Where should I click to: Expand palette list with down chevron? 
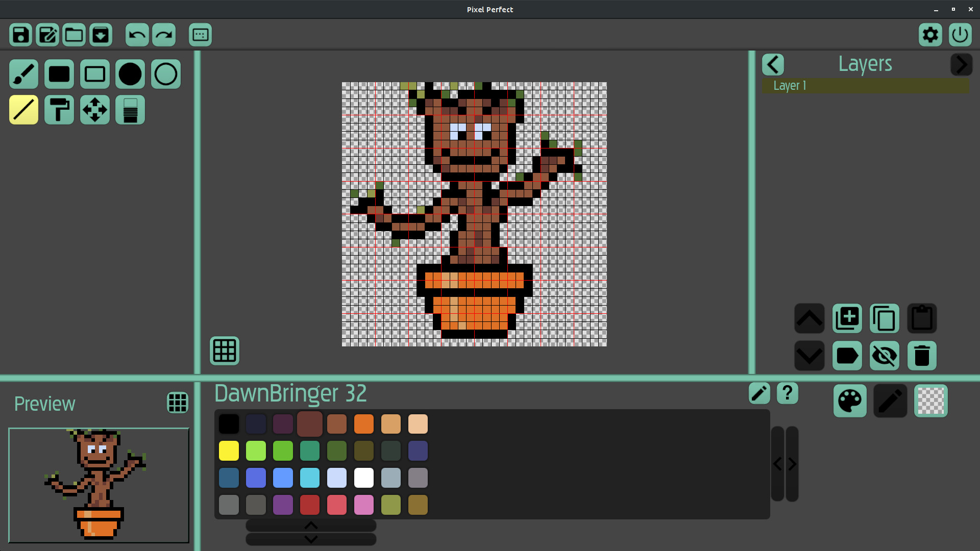pos(311,539)
